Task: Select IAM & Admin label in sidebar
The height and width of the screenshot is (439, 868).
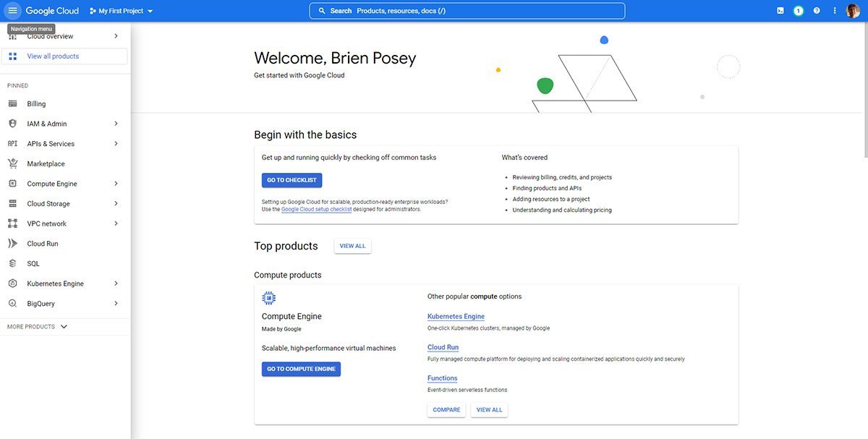Action: point(47,124)
